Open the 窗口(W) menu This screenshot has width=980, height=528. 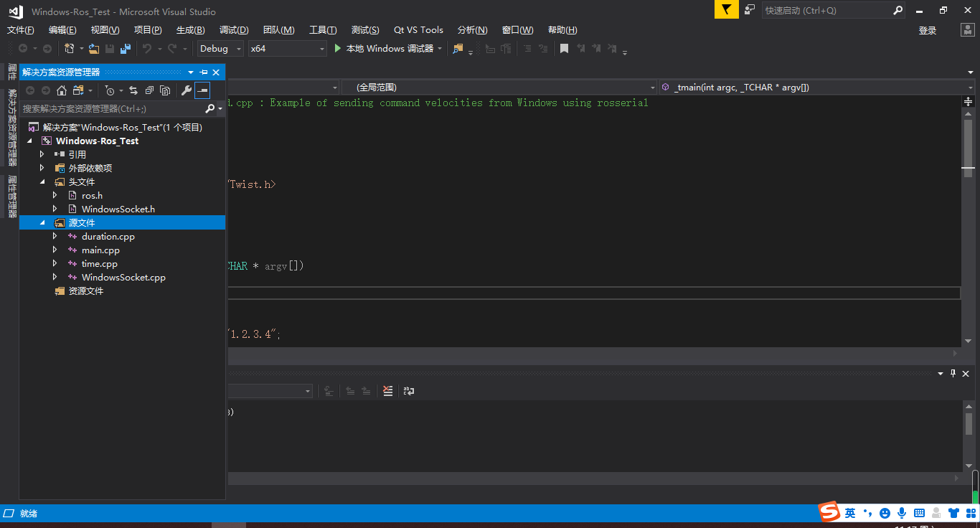tap(517, 30)
